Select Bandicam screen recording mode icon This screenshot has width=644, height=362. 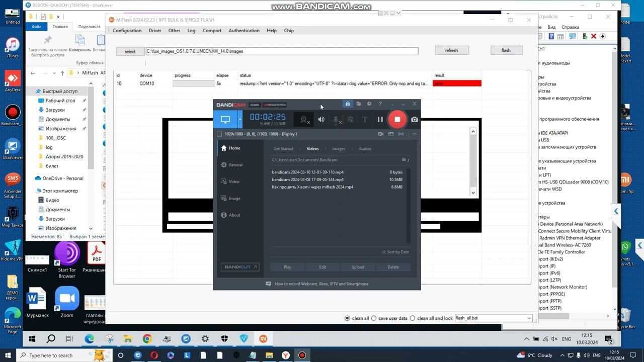(225, 119)
